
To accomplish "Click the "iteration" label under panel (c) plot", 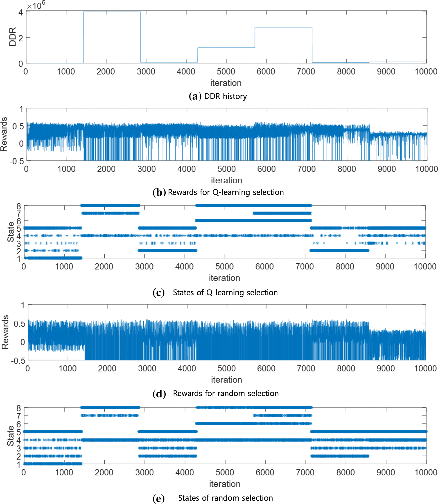I will point(224,278).
